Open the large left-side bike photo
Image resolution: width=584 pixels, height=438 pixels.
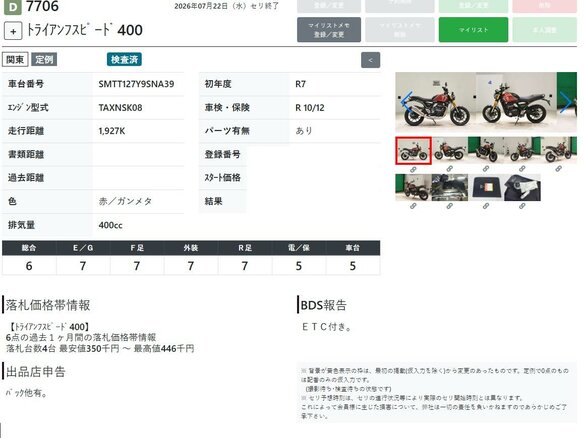435,102
